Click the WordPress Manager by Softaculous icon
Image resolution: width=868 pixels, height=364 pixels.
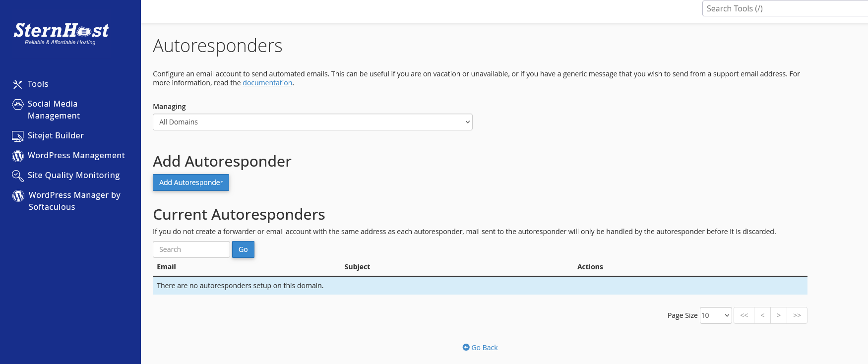pyautogui.click(x=18, y=196)
